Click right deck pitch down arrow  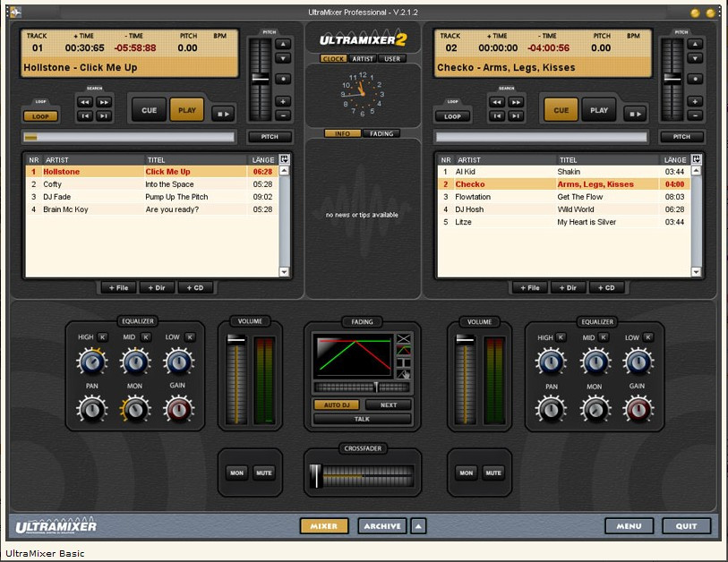coord(695,58)
